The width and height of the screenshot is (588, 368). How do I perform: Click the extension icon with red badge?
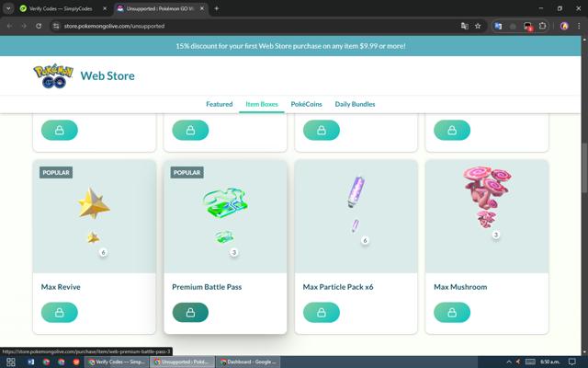click(528, 27)
